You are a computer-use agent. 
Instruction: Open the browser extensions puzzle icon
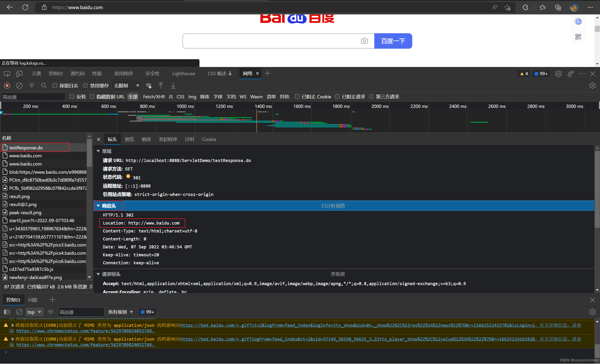click(x=525, y=7)
